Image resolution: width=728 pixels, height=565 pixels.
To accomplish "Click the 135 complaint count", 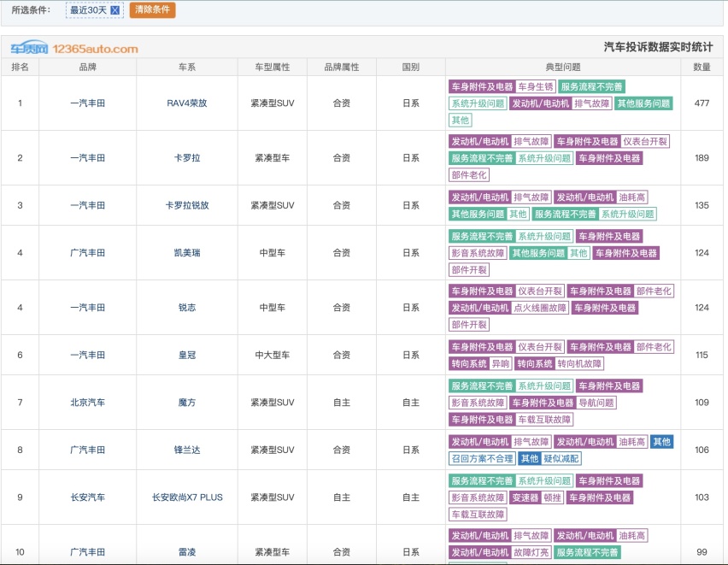I will tap(702, 205).
